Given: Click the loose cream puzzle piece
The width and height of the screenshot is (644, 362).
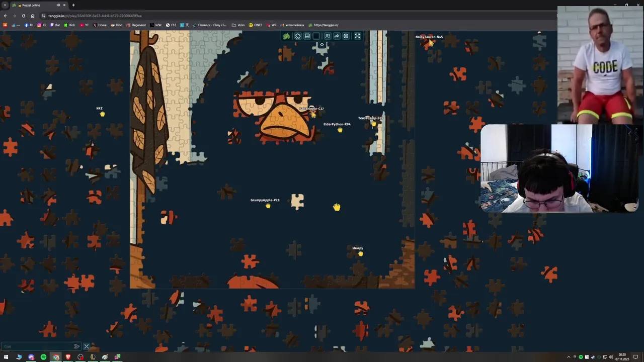Looking at the screenshot, I should 297,202.
